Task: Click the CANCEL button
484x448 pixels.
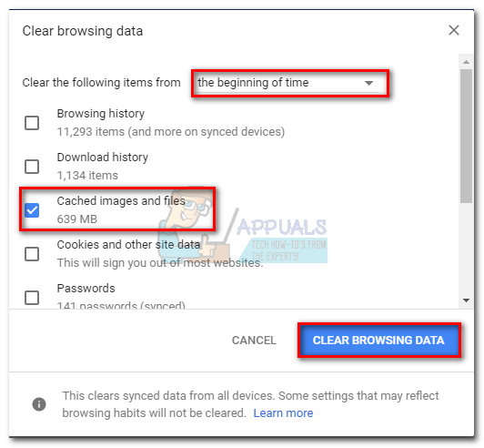Action: pos(254,341)
